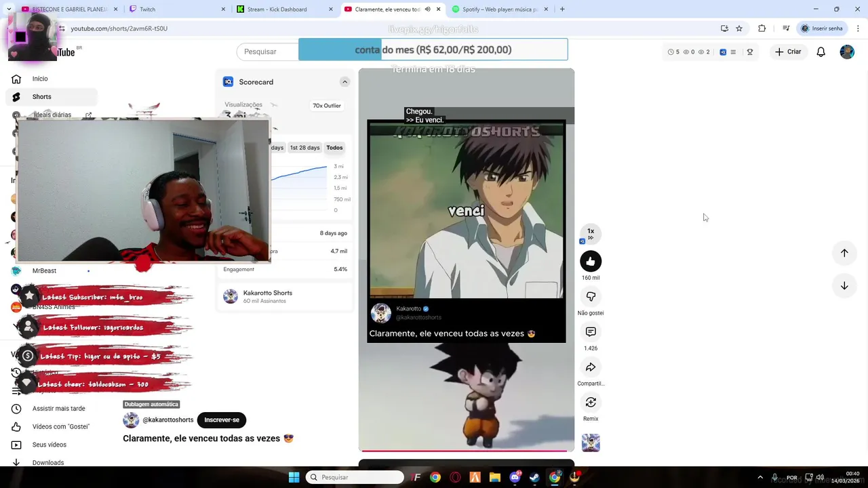
Task: Go to the next short with down arrow
Action: tap(844, 285)
